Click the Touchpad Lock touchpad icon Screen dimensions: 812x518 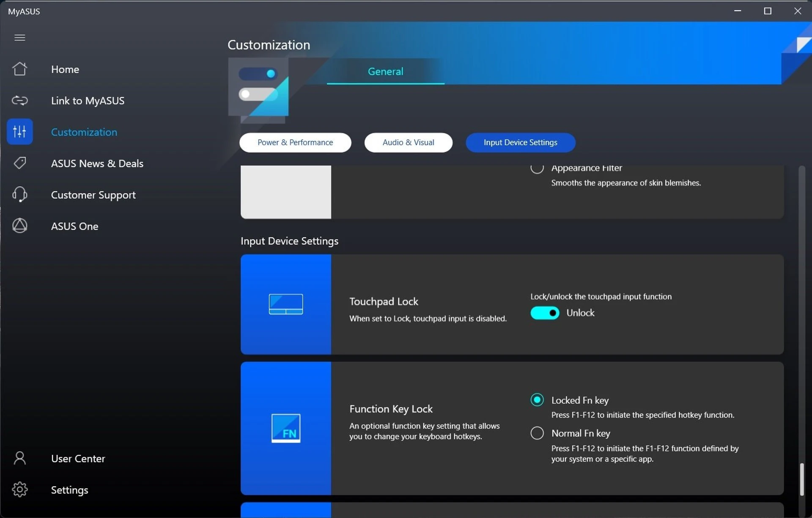point(286,304)
